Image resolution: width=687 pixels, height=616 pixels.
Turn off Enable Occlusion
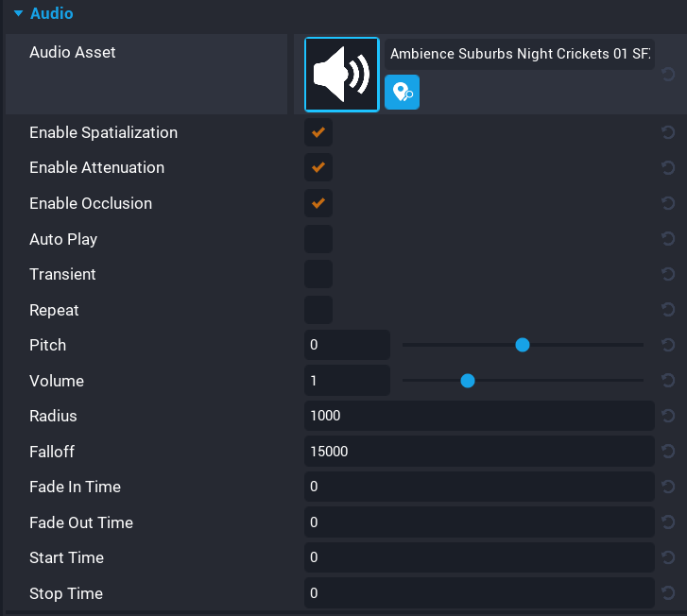point(318,203)
